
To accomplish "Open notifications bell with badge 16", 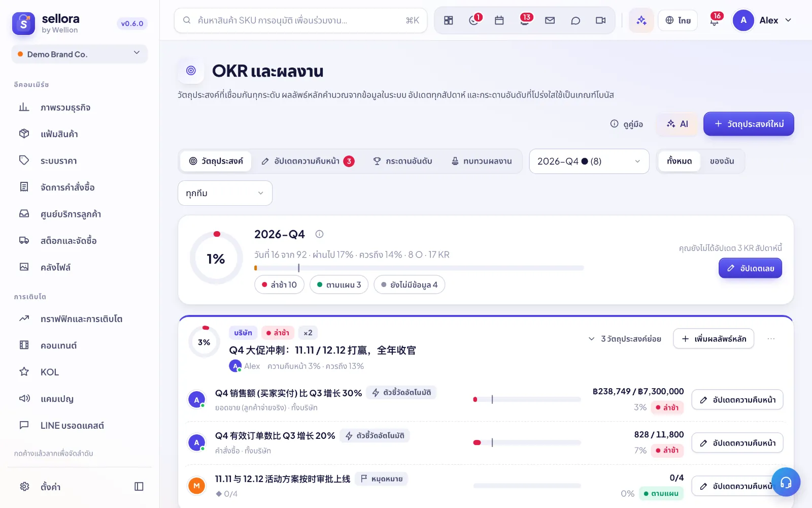I will pos(714,20).
